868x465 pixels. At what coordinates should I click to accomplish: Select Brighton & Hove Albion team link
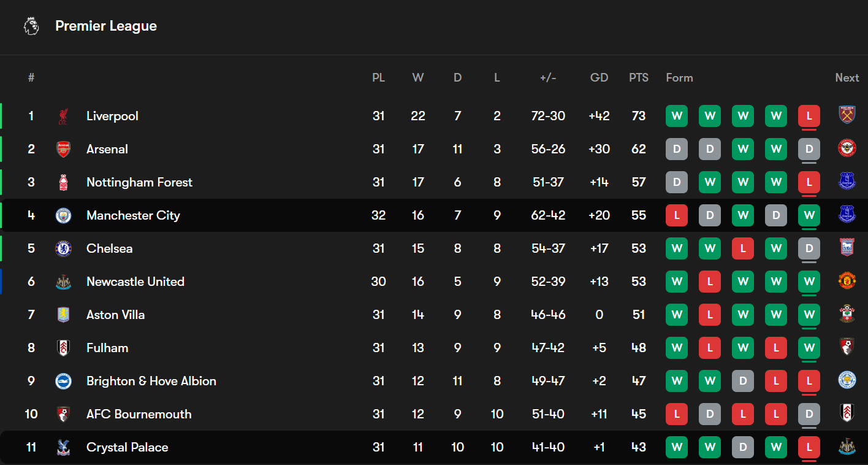[x=151, y=381]
